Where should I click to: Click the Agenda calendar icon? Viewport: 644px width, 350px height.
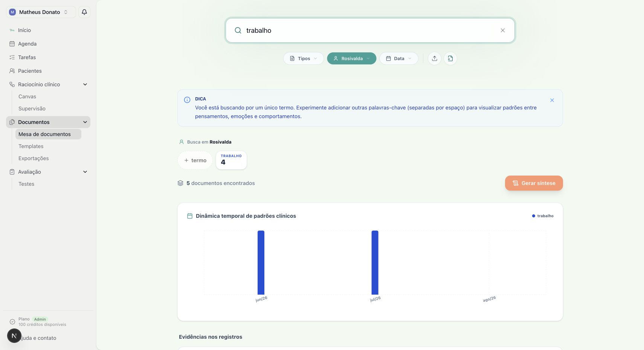12,44
